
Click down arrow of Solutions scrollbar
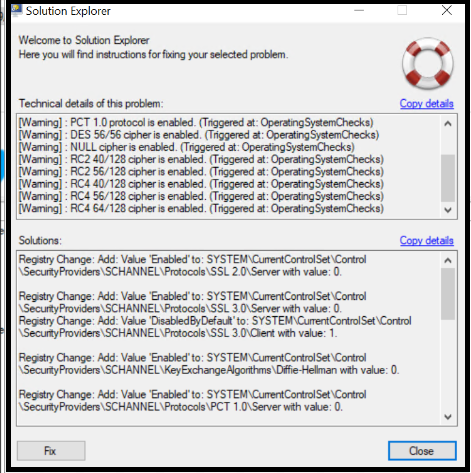pyautogui.click(x=448, y=416)
